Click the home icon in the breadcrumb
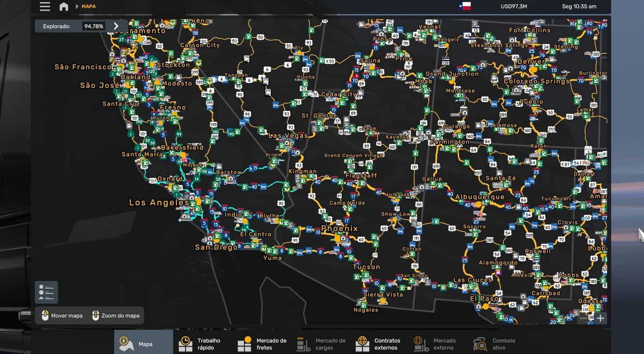This screenshot has height=354, width=644. pyautogui.click(x=64, y=7)
